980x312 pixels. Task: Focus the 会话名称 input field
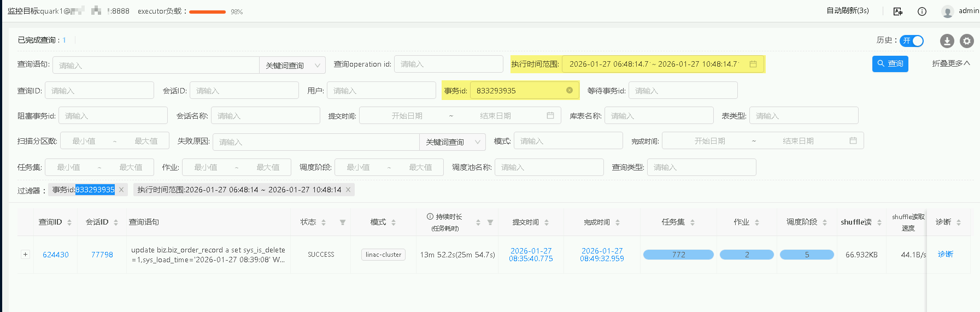(266, 115)
